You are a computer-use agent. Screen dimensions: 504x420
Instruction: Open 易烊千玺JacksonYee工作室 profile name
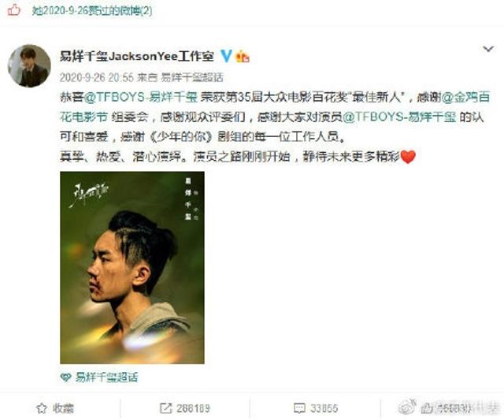[x=136, y=56]
